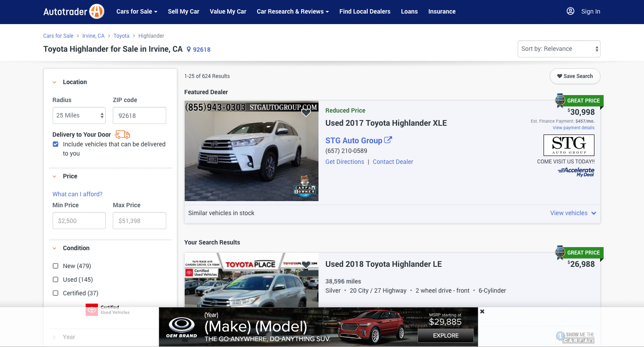Open Used 2018 Toyota Highlander LE listing title
The height and width of the screenshot is (347, 644).
[383, 264]
